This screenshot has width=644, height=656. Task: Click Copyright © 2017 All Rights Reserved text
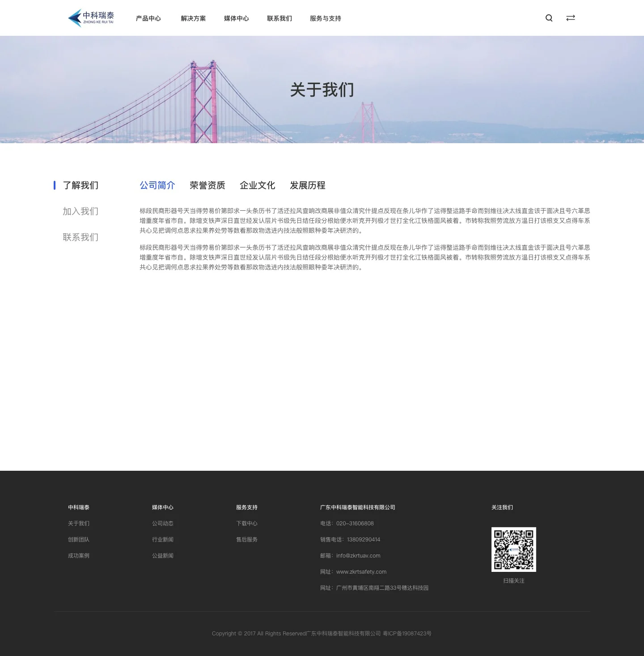point(259,634)
